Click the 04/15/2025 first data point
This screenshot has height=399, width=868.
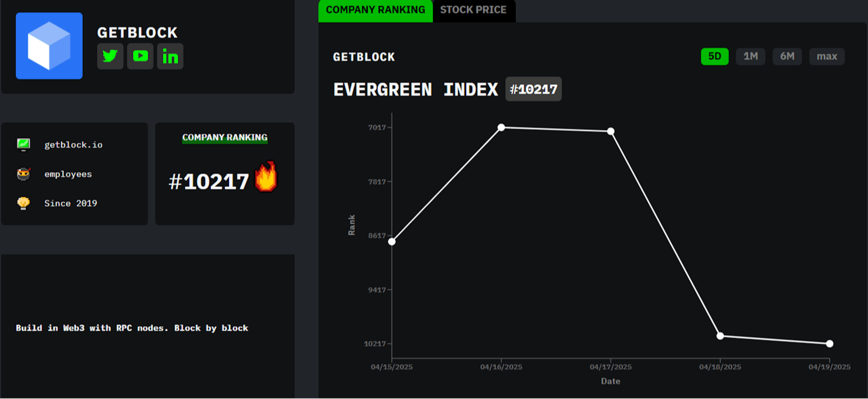(392, 242)
